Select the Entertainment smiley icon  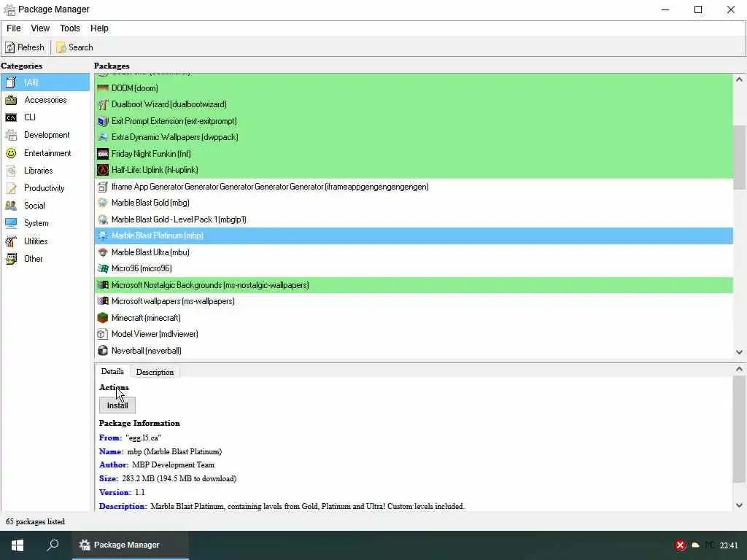(x=11, y=153)
